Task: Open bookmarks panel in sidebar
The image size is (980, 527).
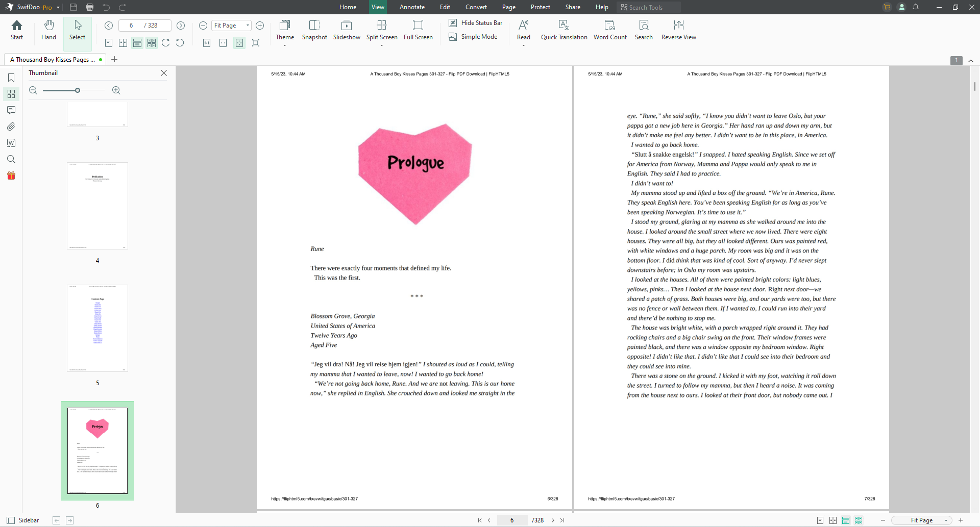Action: click(x=11, y=78)
